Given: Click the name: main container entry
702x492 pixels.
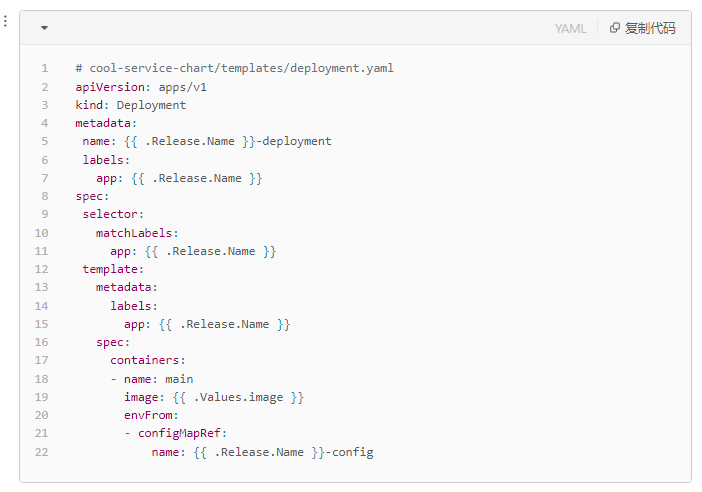Looking at the screenshot, I should [158, 379].
